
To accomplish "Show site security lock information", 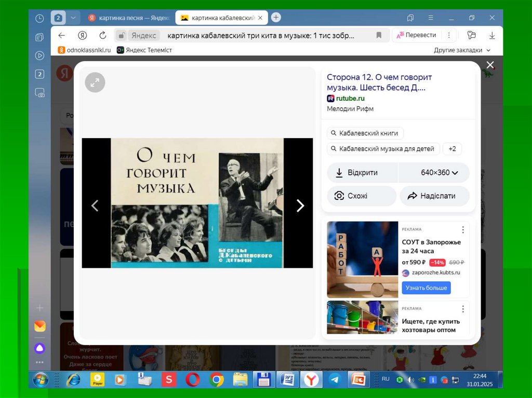I will point(121,35).
